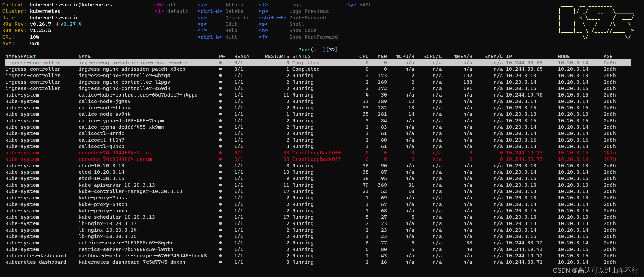Select calico-typha-dcd66f455-7kcpm pod

318,121
